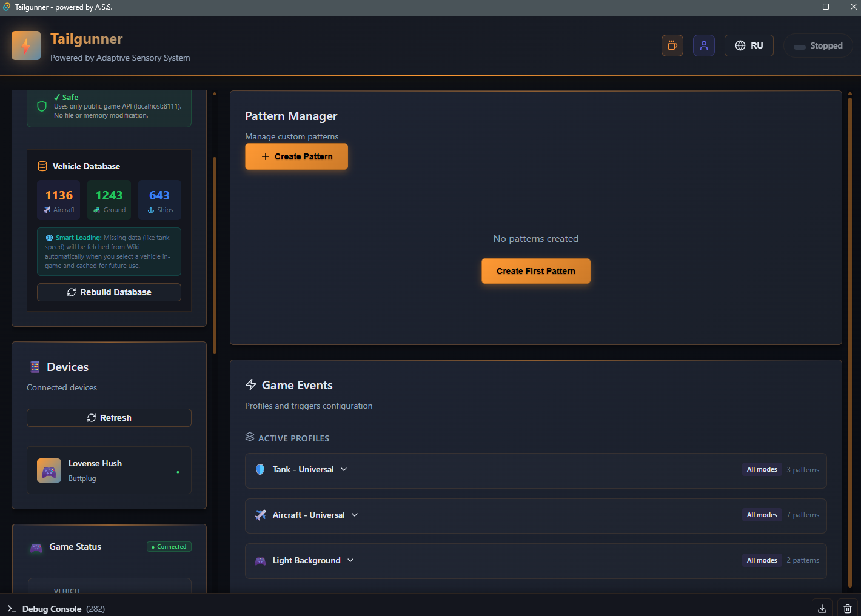This screenshot has height=616, width=861.
Task: Click the Ground tank icon in database
Action: tap(96, 210)
